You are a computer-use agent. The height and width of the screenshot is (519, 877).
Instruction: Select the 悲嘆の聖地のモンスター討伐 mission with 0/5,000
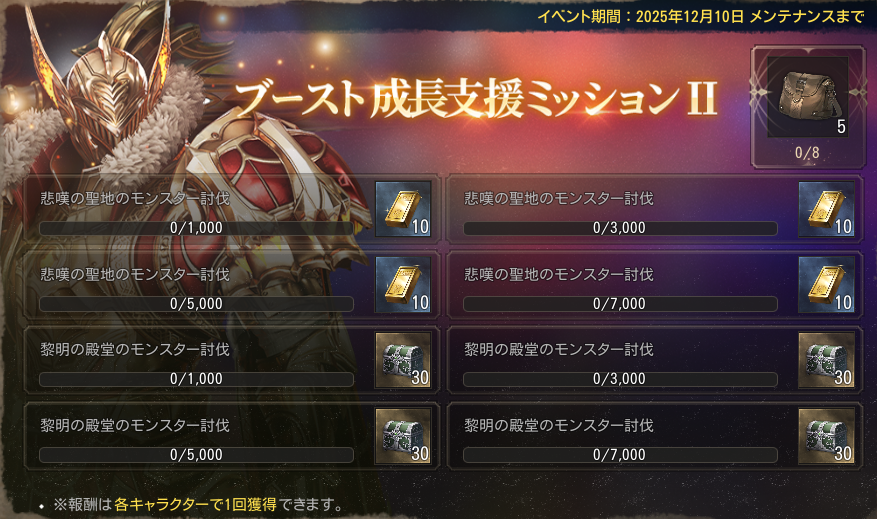232,285
